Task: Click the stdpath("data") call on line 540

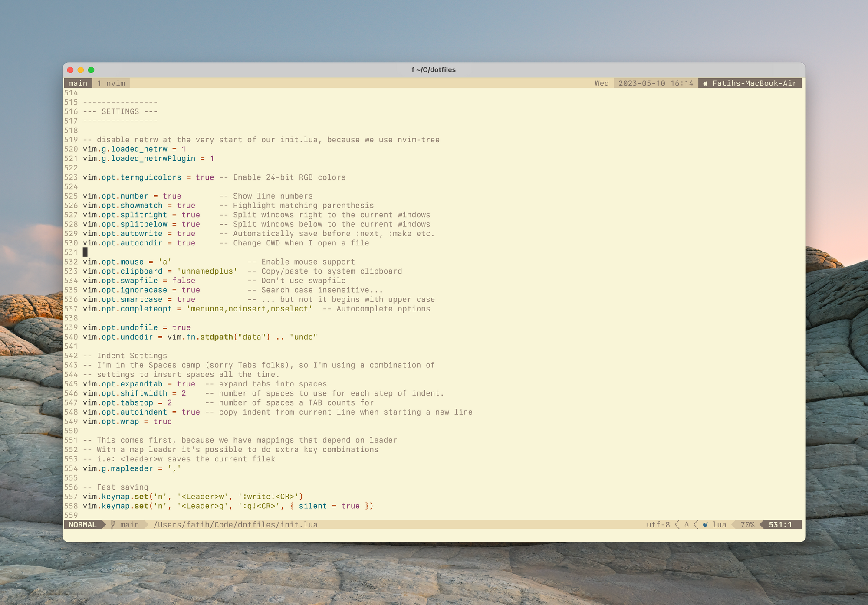Action: point(235,337)
